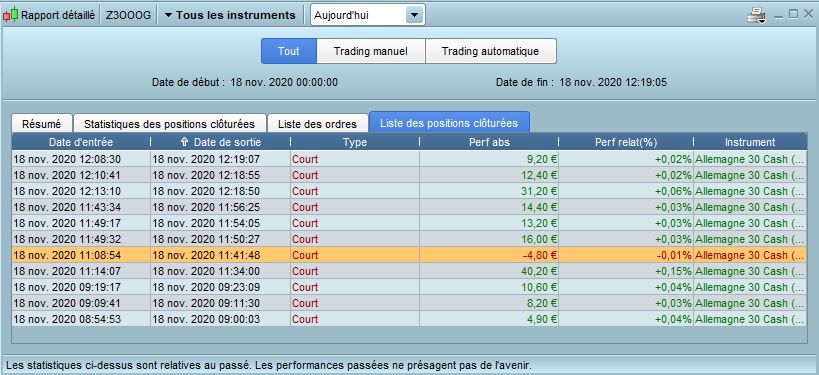Screen dimensions: 819x375
Task: Click Allemagne 30 Cash in the highlighted row
Action: point(750,255)
